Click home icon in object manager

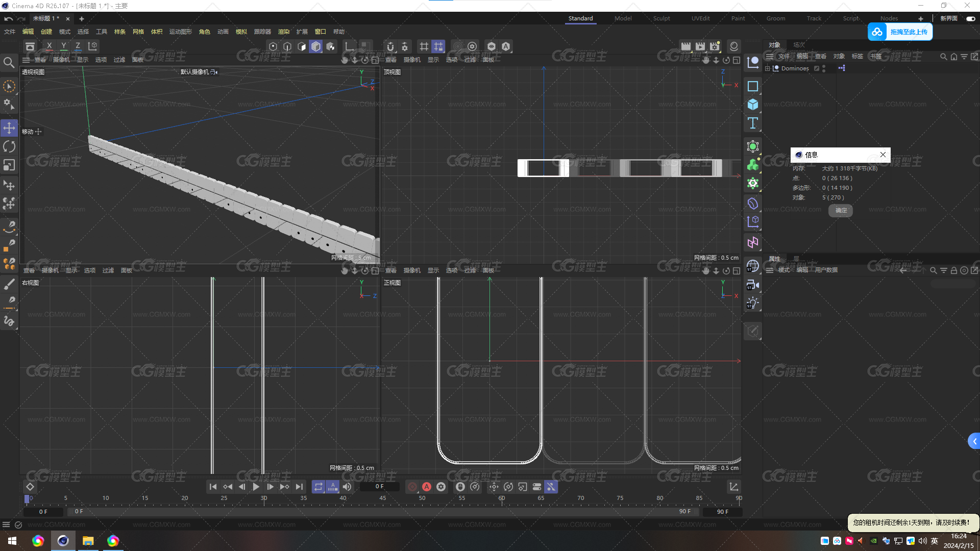(954, 57)
